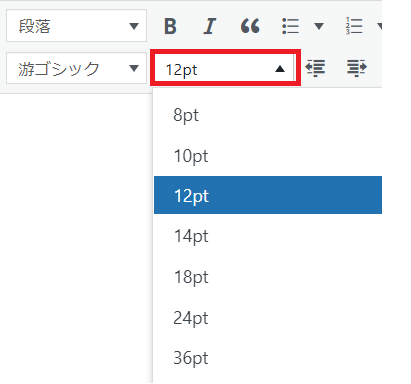Open numbered list style options arrow
The image size is (411, 384).
[379, 26]
